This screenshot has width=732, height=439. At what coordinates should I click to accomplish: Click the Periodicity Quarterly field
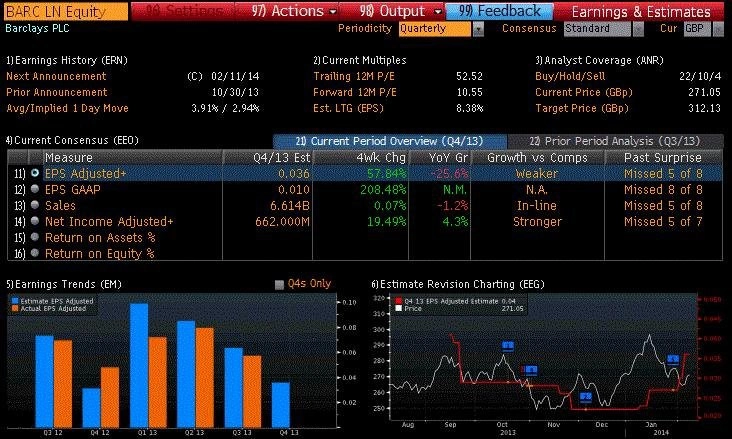pos(435,29)
